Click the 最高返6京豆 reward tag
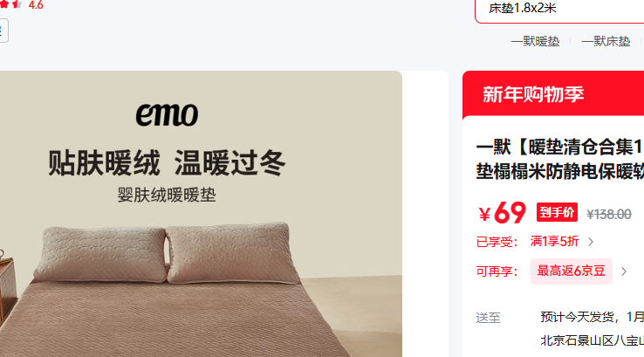This screenshot has height=357, width=644. 572,271
